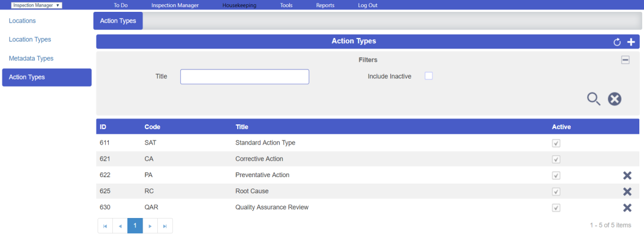The width and height of the screenshot is (644, 237).
Task: Toggle Active checkbox for Preventative Action
Action: click(556, 176)
